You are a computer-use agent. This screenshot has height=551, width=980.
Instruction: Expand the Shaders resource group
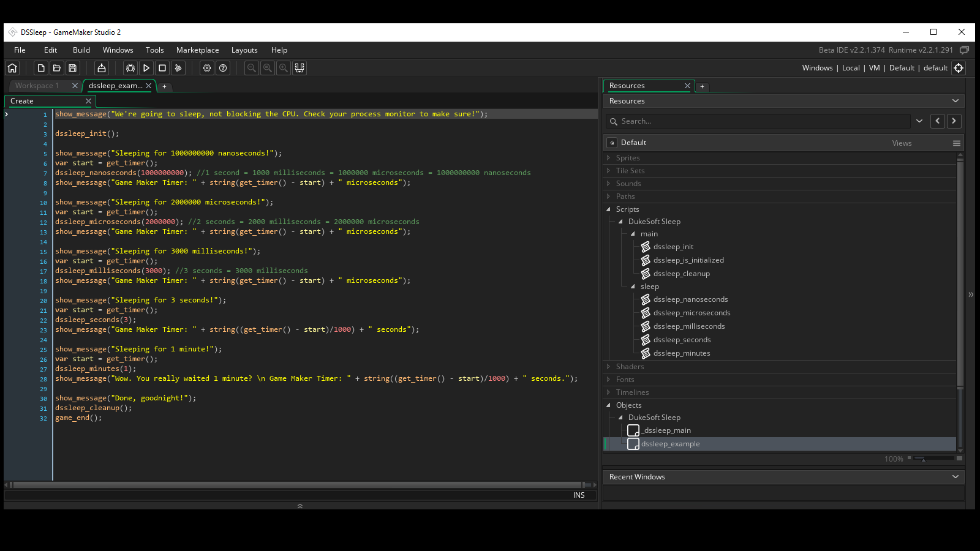pos(608,367)
